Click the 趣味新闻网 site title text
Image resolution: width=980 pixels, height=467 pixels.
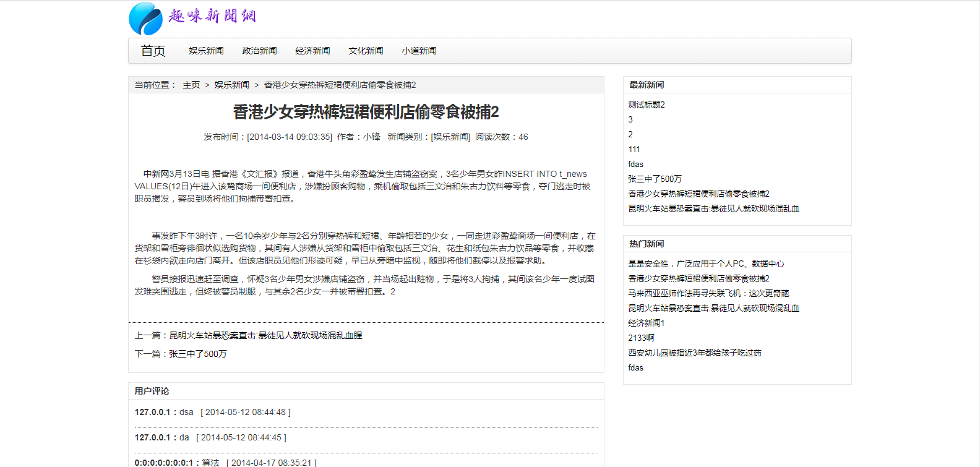pos(212,15)
